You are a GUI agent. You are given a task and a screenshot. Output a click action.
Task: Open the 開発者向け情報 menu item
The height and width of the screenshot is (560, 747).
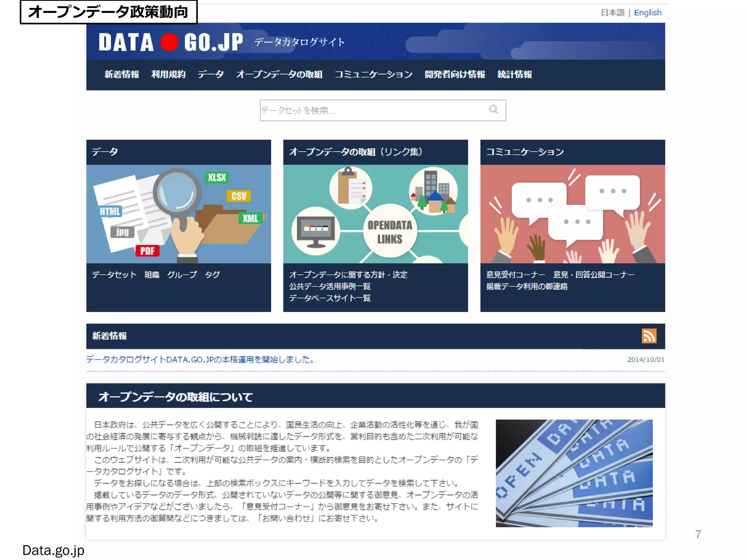pyautogui.click(x=455, y=74)
